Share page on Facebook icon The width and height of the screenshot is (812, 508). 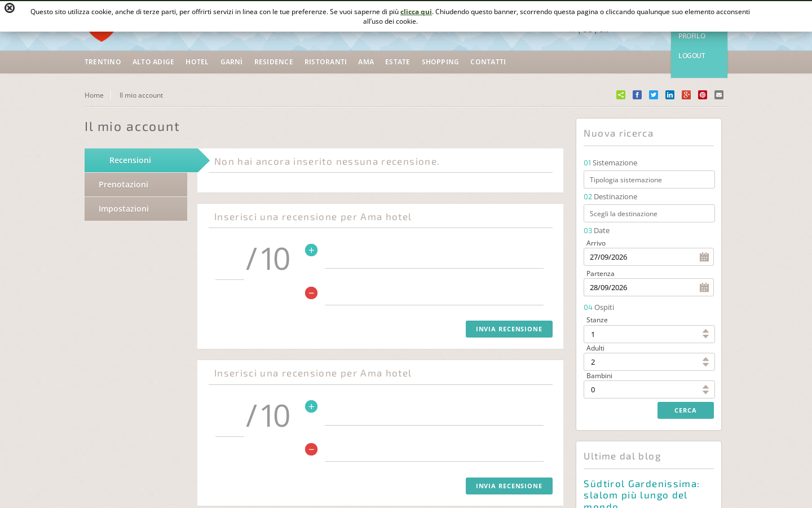coord(637,95)
